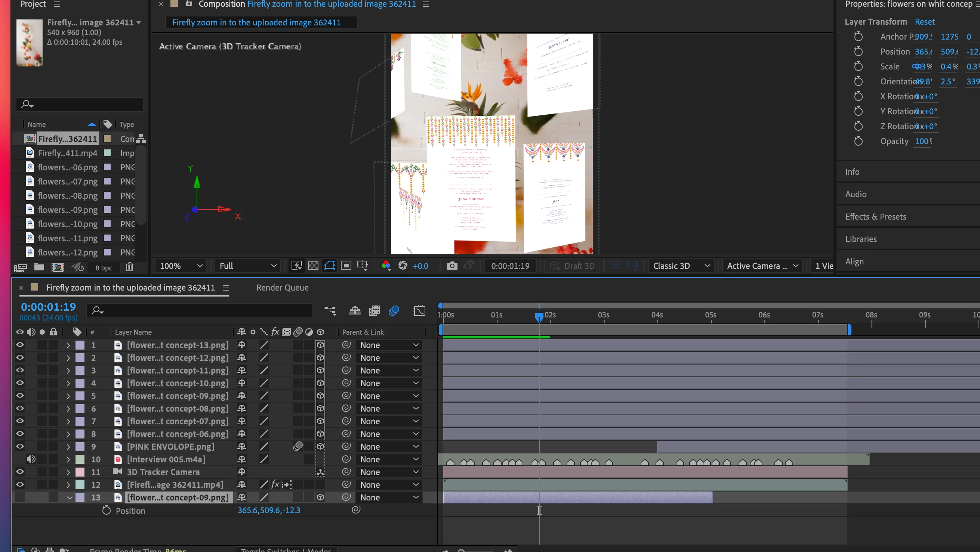This screenshot has height=552, width=980.
Task: Switch to the Render Queue tab
Action: pos(282,288)
